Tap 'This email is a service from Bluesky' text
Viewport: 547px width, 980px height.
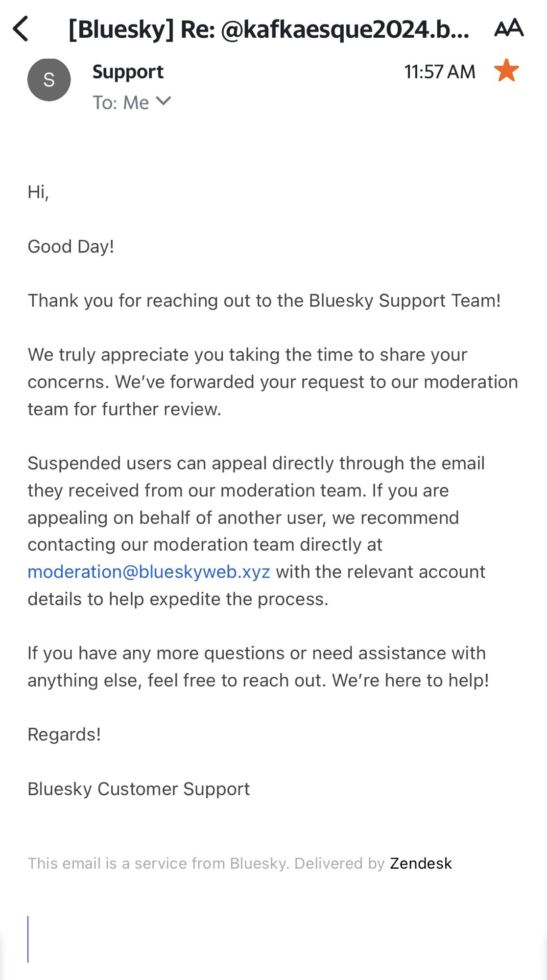click(206, 863)
